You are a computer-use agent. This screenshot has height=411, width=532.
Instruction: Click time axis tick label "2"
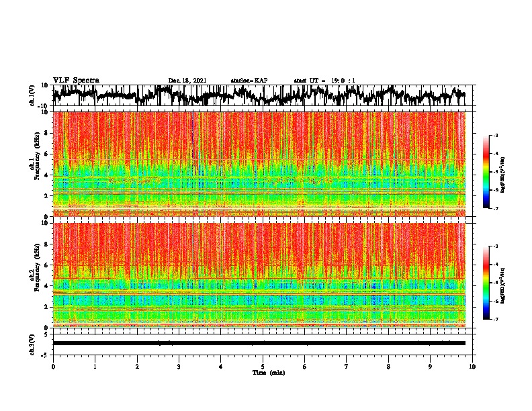[137, 367]
